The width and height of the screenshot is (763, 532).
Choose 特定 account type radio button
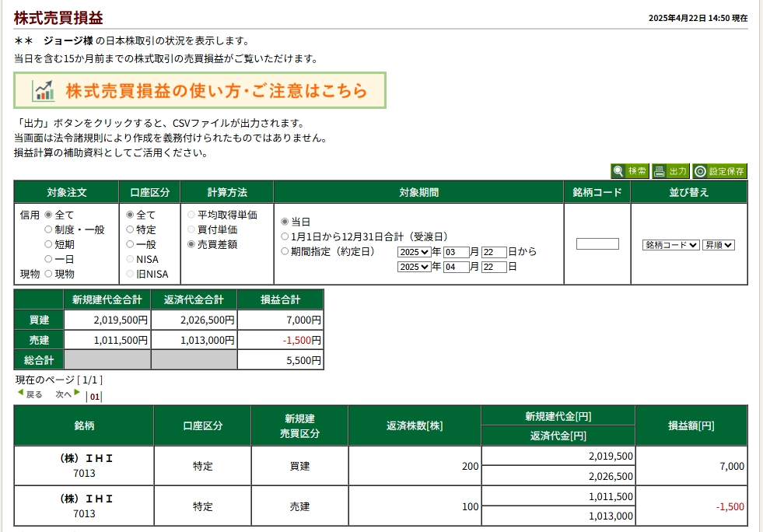130,229
